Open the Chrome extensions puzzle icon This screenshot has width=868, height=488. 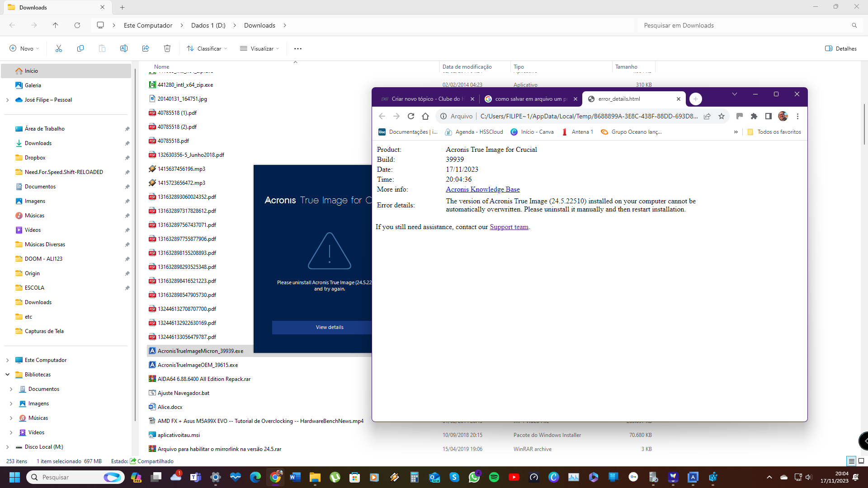(754, 116)
